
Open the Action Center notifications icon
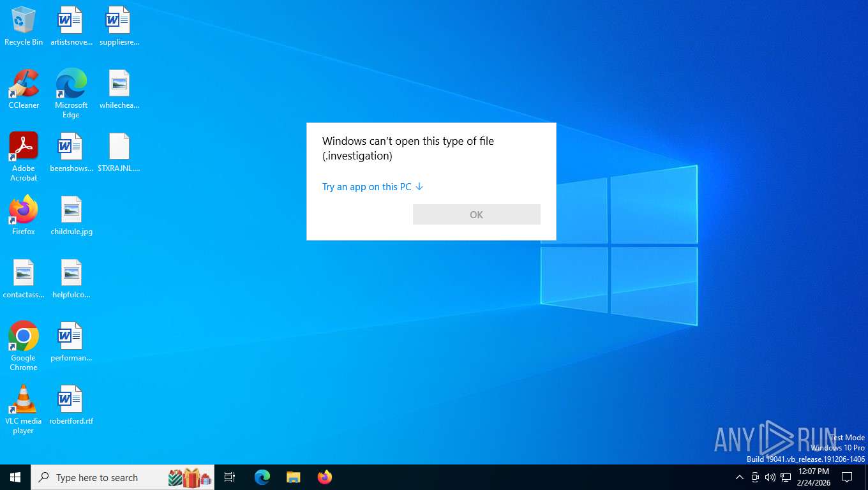click(x=847, y=477)
